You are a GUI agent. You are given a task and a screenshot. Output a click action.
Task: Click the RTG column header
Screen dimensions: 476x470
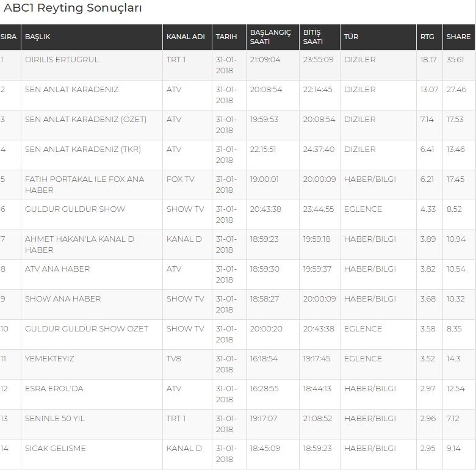(427, 37)
